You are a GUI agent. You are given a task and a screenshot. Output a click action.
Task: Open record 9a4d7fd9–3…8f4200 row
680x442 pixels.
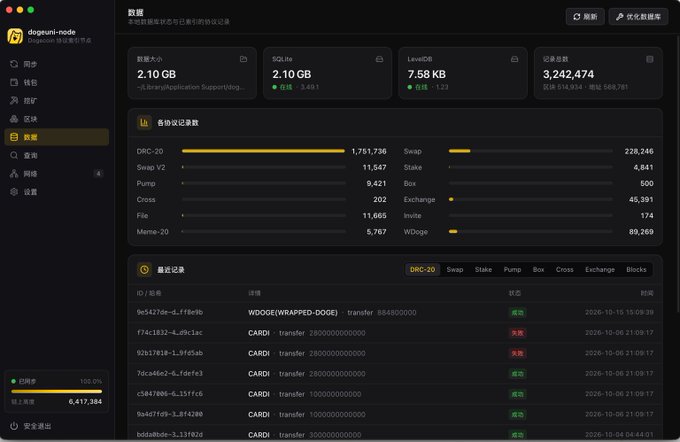395,414
